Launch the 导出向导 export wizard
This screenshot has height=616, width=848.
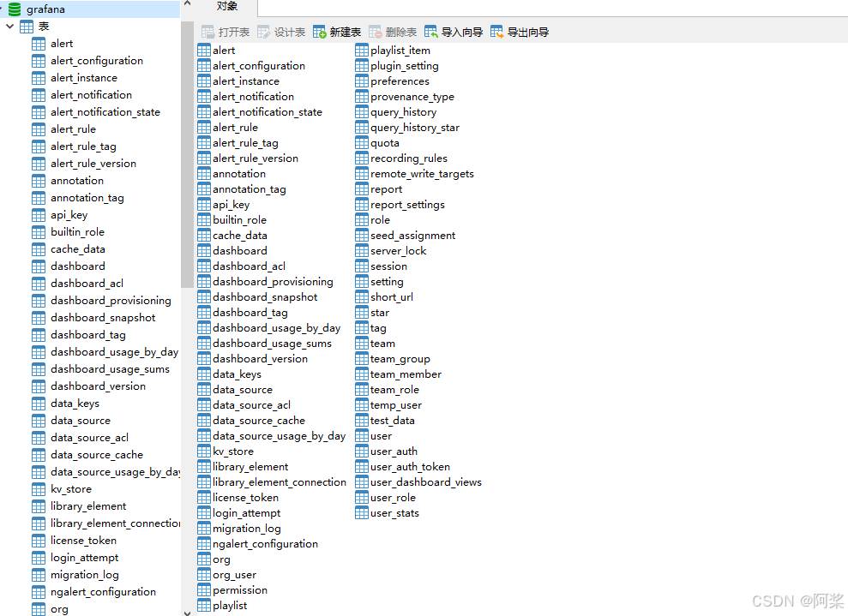(520, 33)
